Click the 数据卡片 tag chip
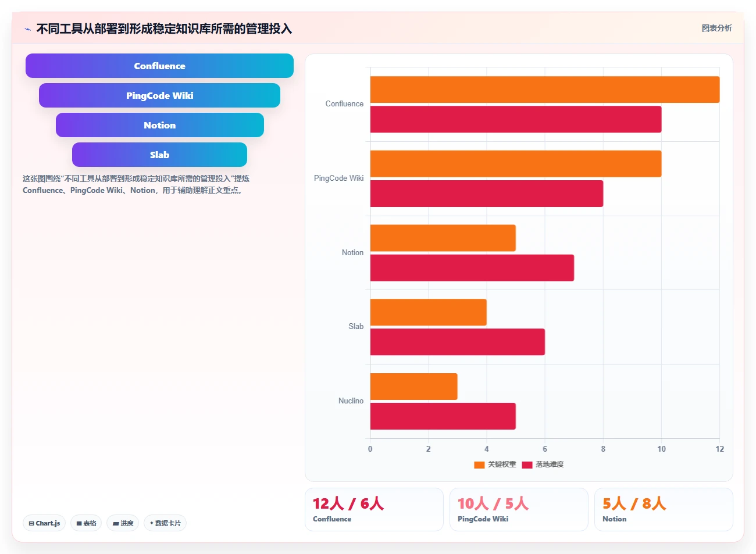Screen dimensions: 756x554 click(x=165, y=523)
